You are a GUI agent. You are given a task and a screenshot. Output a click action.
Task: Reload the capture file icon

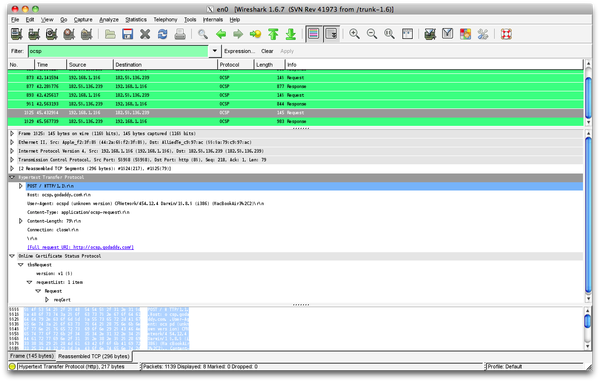click(x=163, y=34)
